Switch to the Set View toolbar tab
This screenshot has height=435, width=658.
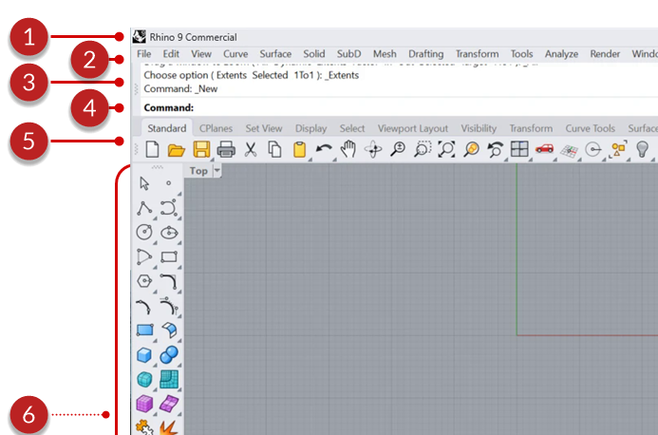(264, 128)
